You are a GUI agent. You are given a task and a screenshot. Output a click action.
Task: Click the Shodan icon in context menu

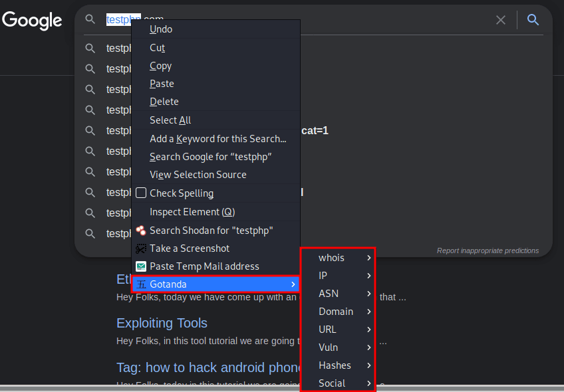tap(141, 231)
